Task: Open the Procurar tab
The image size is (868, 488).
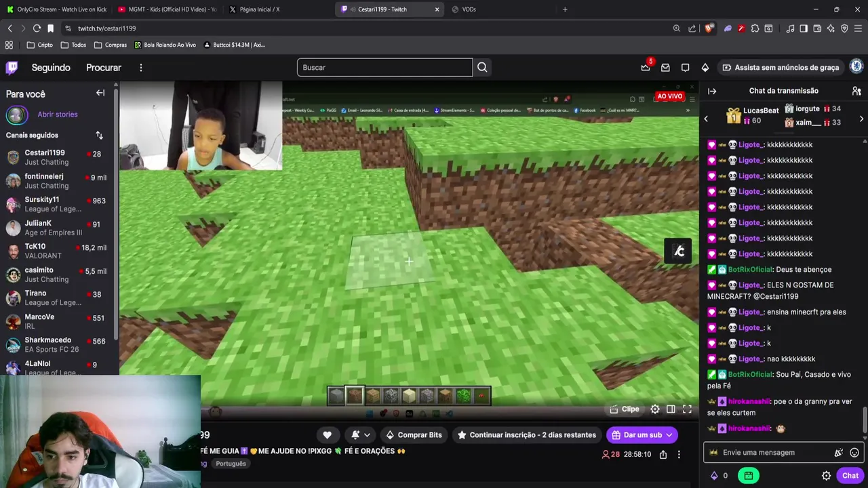Action: coord(104,68)
